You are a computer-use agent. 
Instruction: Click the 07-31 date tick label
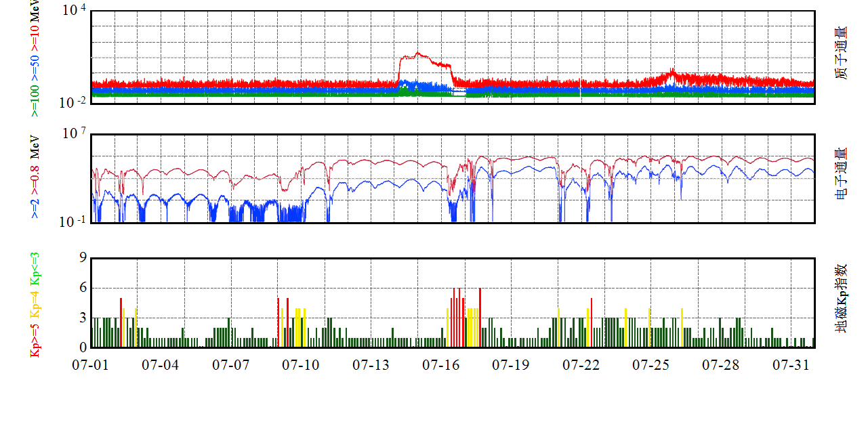pyautogui.click(x=791, y=365)
